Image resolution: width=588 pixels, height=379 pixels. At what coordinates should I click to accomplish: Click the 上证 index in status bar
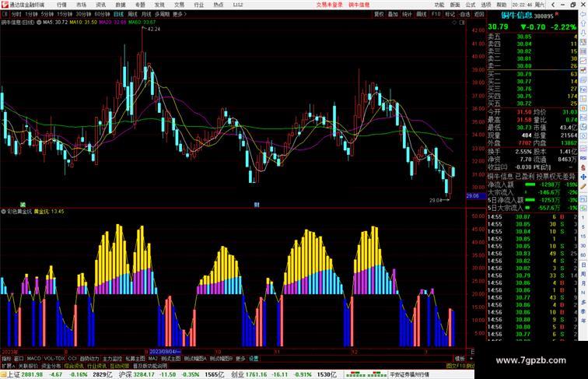(13, 374)
